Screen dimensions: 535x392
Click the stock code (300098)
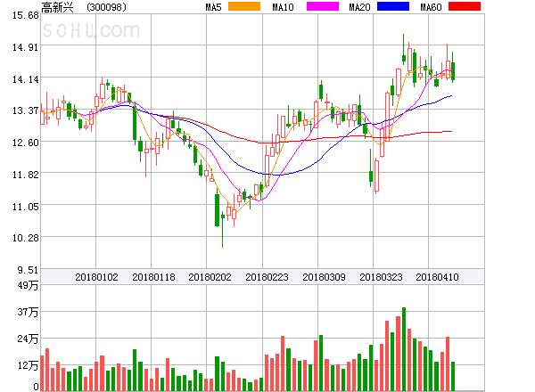pos(106,7)
